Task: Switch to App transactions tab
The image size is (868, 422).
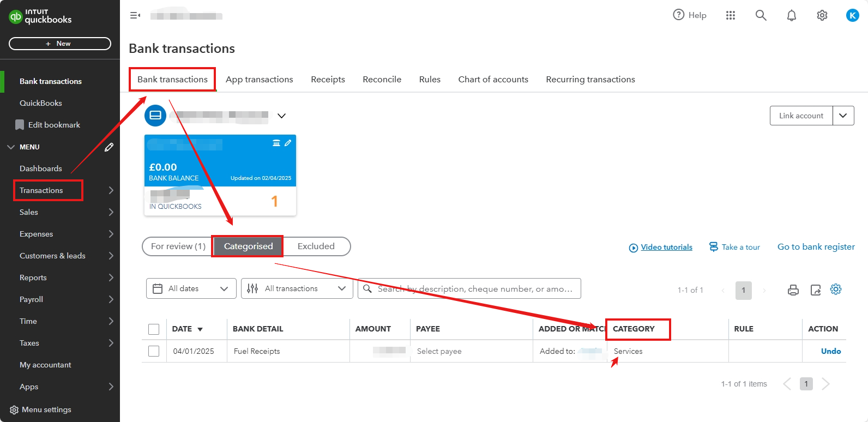Action: (x=260, y=80)
